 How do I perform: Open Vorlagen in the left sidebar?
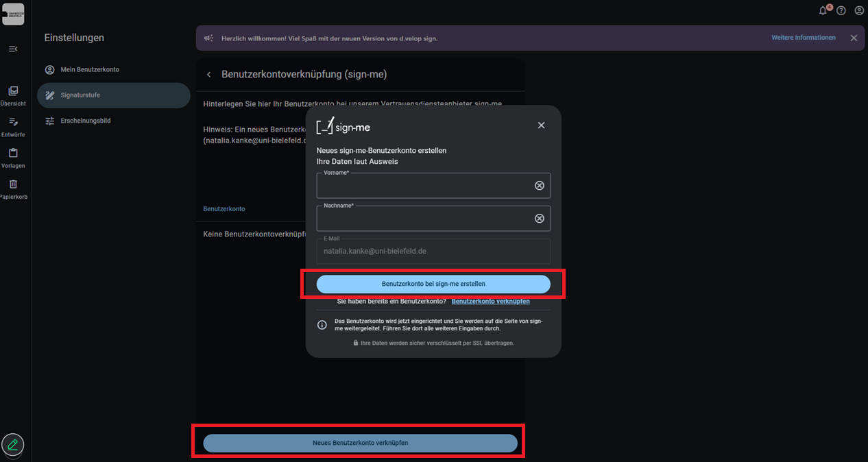[13, 158]
